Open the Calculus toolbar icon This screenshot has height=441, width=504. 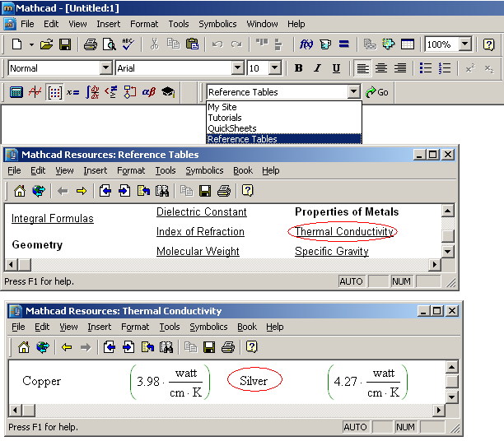pos(92,92)
